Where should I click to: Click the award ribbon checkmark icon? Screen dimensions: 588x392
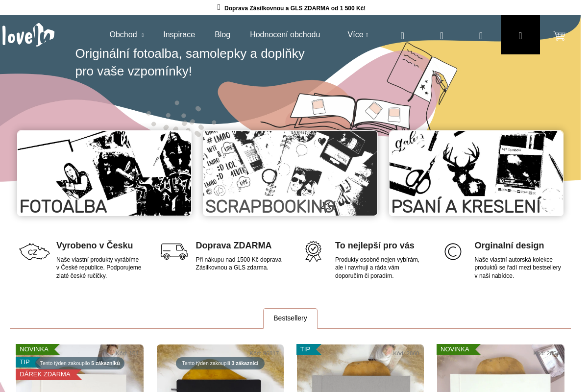pyautogui.click(x=313, y=251)
